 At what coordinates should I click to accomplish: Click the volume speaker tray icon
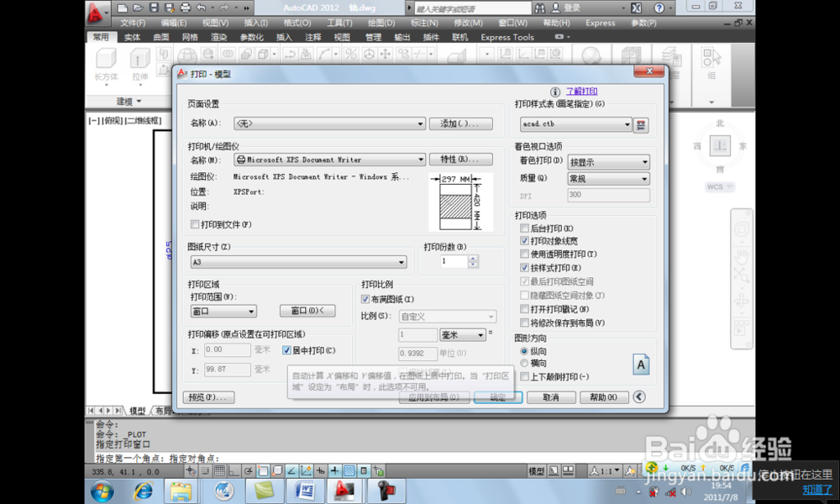tap(685, 491)
